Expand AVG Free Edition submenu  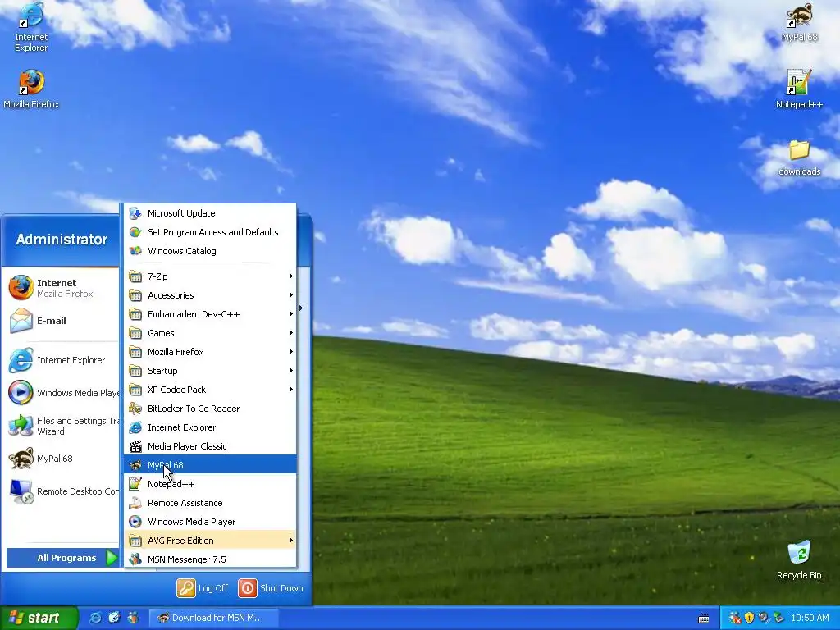click(210, 541)
